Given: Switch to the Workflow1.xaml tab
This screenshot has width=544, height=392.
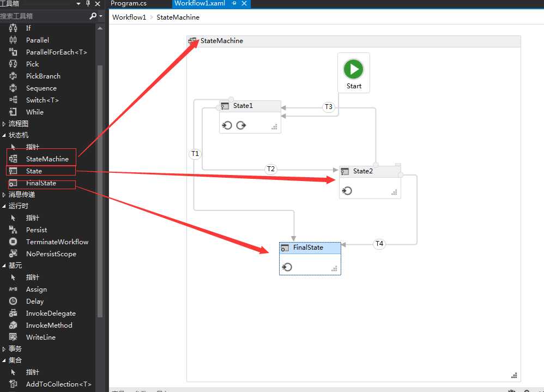Looking at the screenshot, I should click(200, 3).
